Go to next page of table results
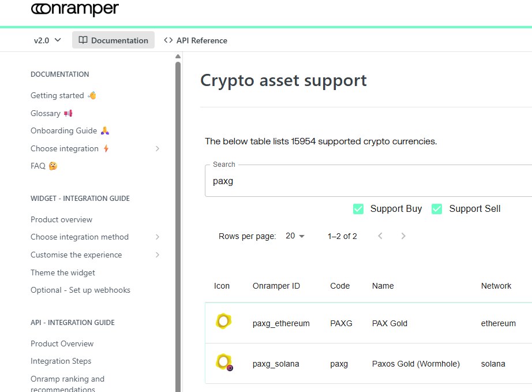Image resolution: width=532 pixels, height=392 pixels. point(403,236)
